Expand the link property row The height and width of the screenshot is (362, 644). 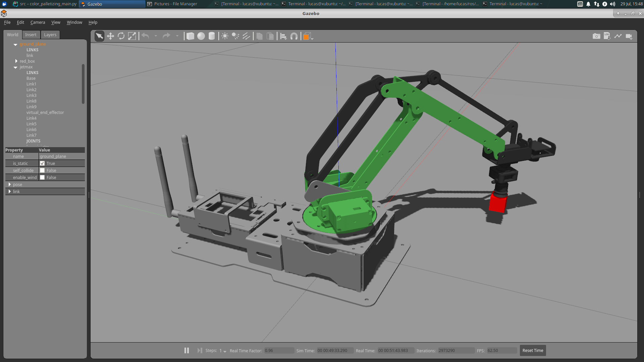point(10,191)
